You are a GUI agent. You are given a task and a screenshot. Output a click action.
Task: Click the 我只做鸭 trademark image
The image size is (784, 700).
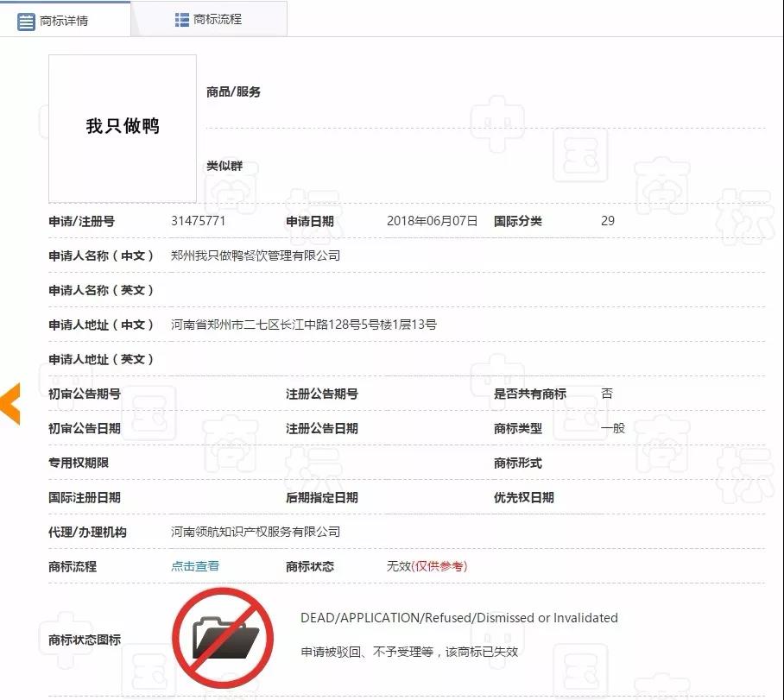tap(123, 129)
